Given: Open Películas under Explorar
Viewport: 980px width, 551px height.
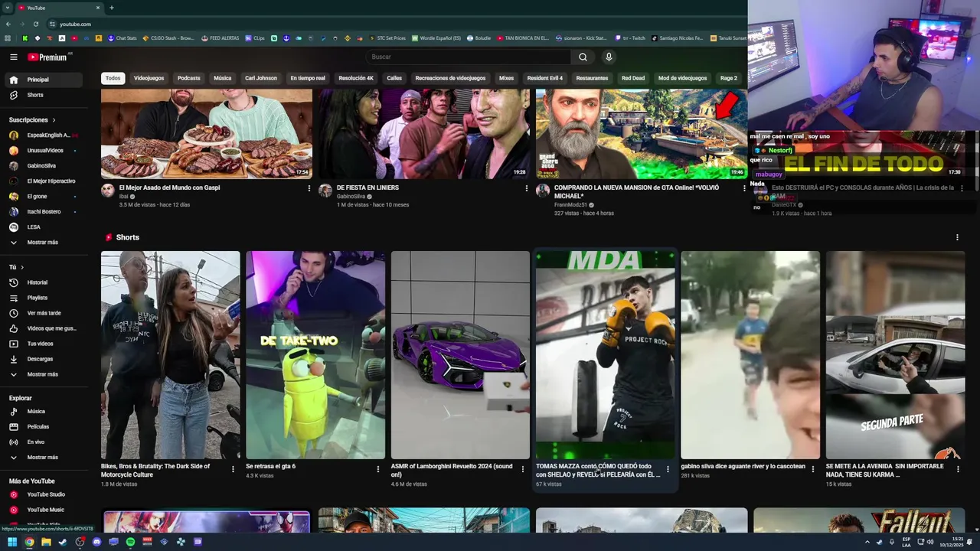Looking at the screenshot, I should click(44, 426).
